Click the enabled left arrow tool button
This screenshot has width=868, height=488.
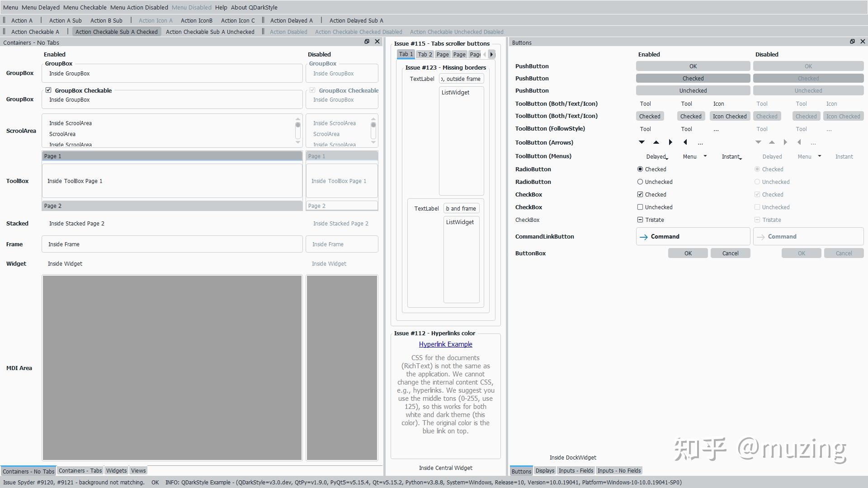pyautogui.click(x=685, y=142)
